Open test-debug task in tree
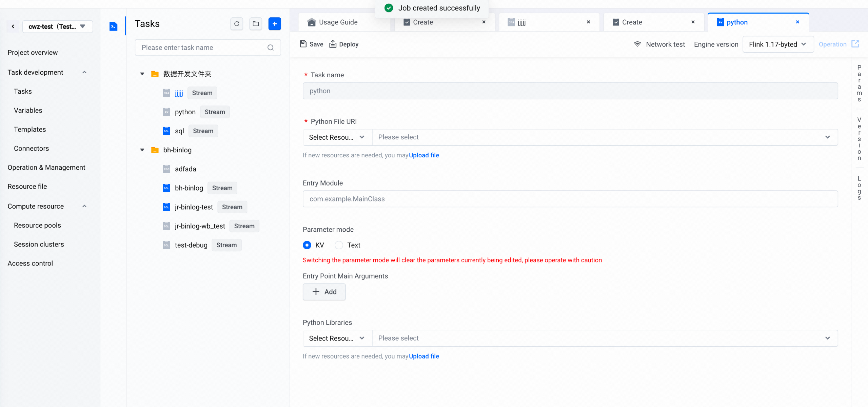Viewport: 868px width, 407px height. coord(191,245)
